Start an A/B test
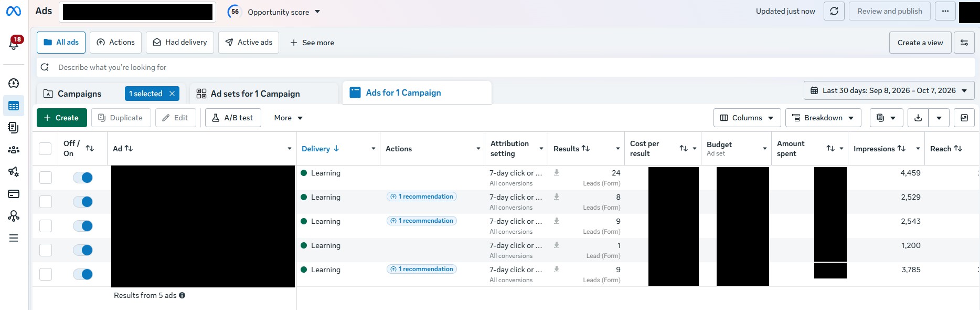This screenshot has width=980, height=310. coord(232,118)
